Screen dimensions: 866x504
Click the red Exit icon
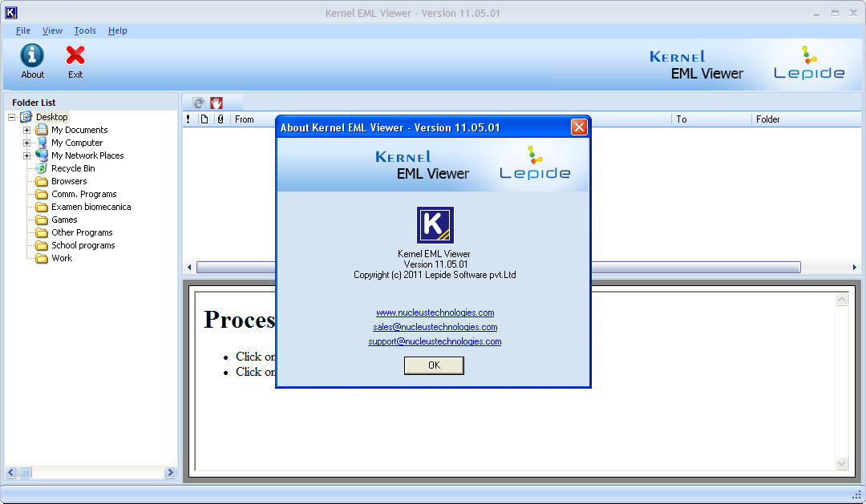[75, 55]
